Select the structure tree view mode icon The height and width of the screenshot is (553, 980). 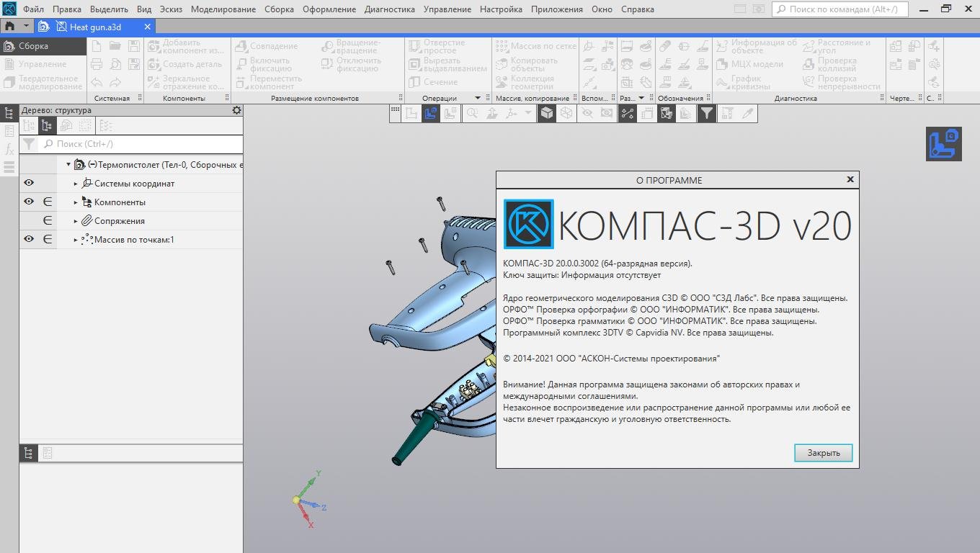pyautogui.click(x=47, y=126)
